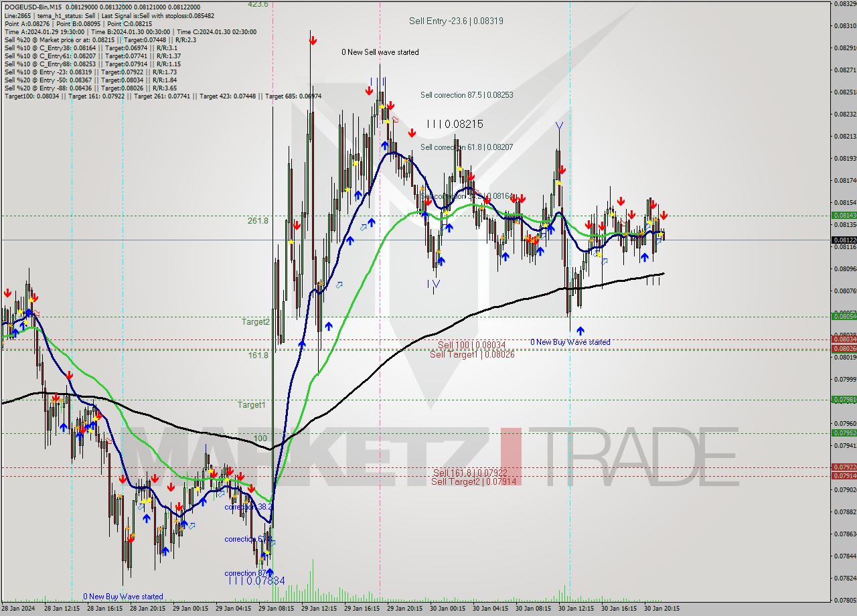This screenshot has width=857, height=616.
Task: Click the '261.8' Fibonacci level label
Action: click(x=258, y=220)
